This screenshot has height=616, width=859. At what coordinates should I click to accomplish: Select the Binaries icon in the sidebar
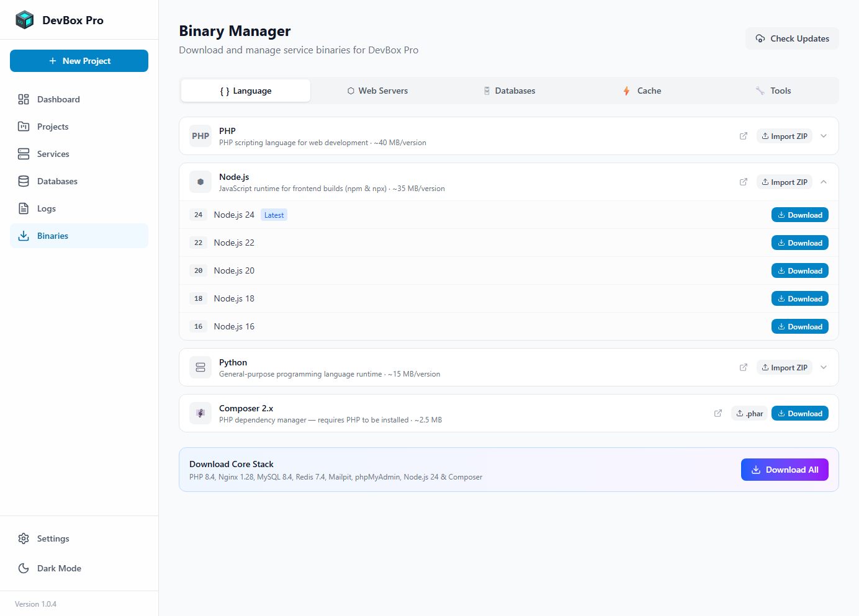point(24,236)
